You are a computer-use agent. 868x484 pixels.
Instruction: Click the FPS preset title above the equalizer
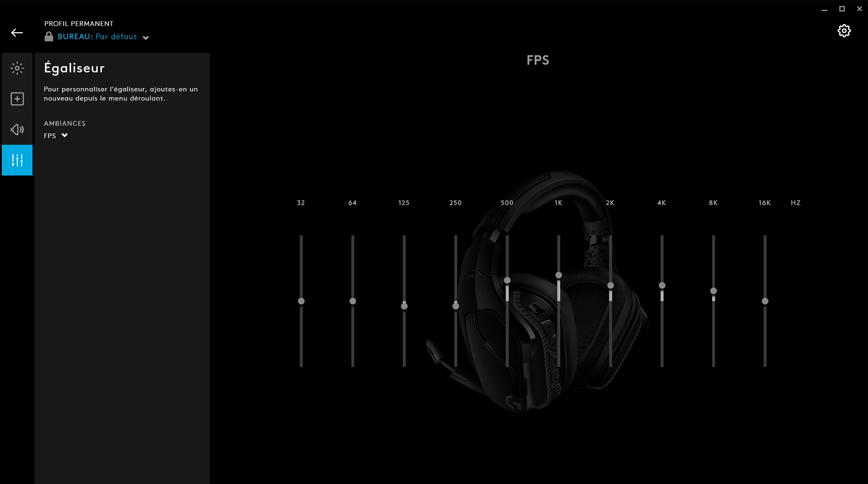tap(538, 60)
